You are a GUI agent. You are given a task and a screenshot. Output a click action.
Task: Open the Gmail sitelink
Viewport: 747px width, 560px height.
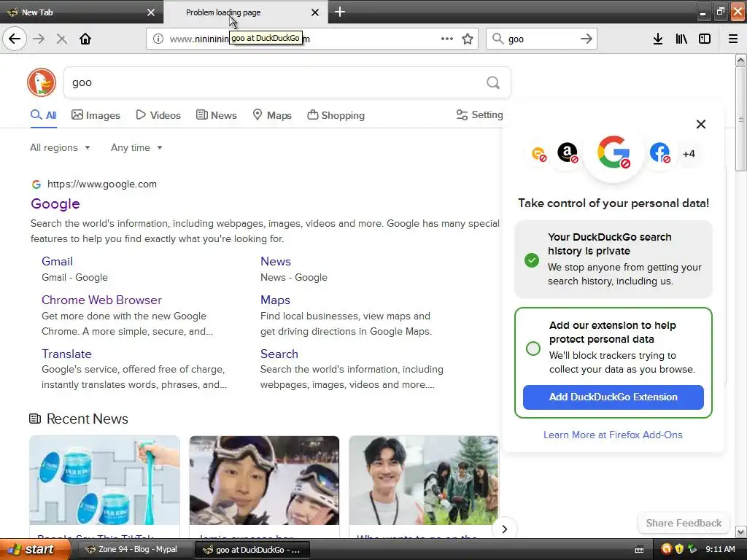[57, 262]
